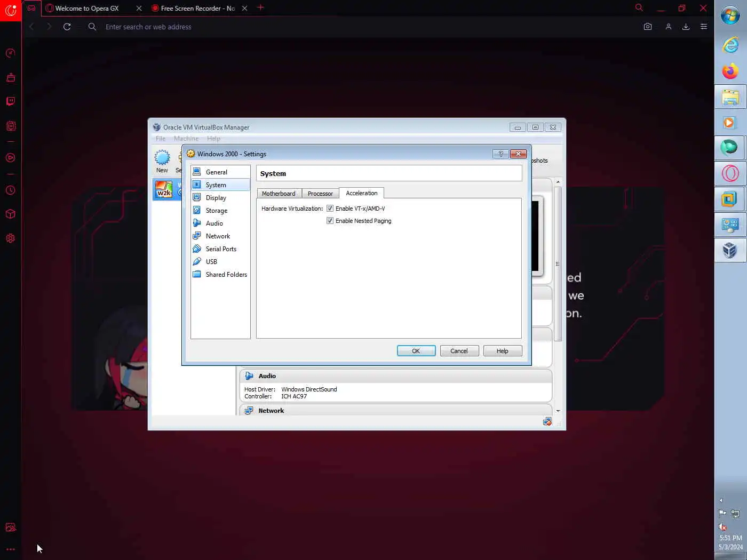The height and width of the screenshot is (560, 747).
Task: Select the Windows 2000 VM icon in list
Action: (x=164, y=190)
